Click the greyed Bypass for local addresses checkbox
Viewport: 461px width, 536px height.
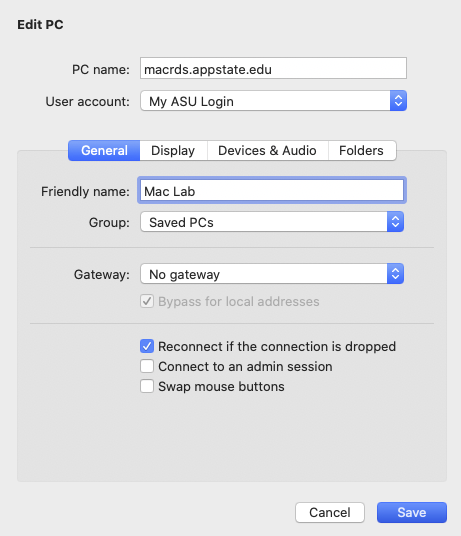(x=147, y=302)
